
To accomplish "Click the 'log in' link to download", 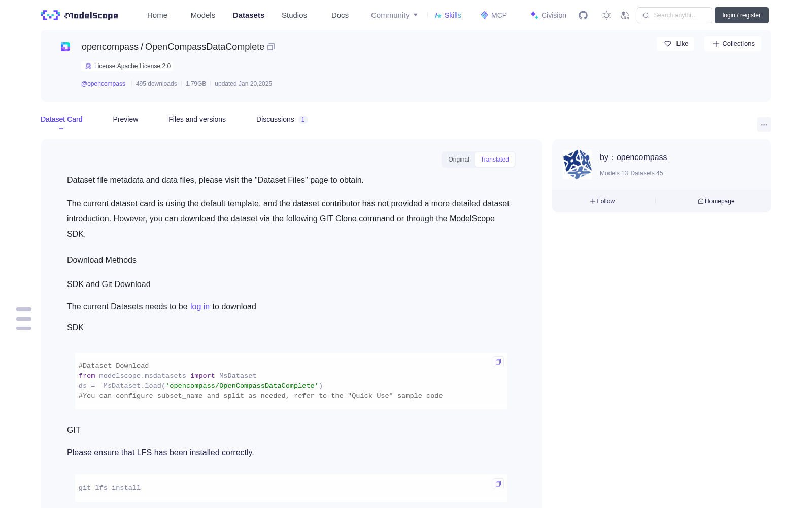I will tap(200, 307).
